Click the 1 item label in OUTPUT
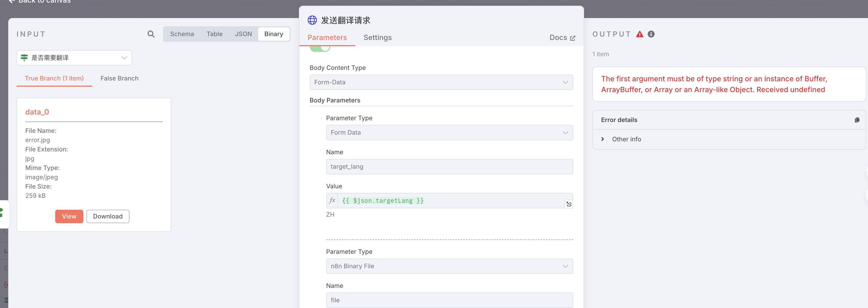Viewport: 868px width, 308px height. [600, 54]
